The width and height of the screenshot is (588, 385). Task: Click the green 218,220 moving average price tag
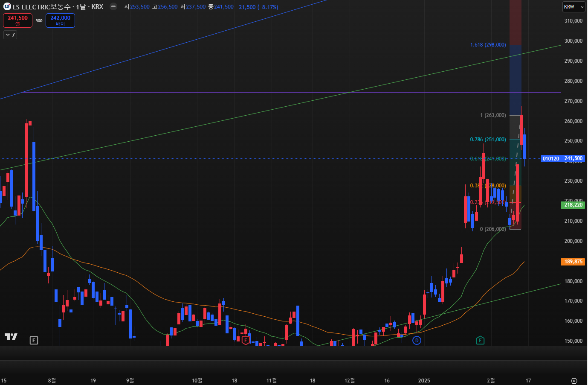pos(573,205)
